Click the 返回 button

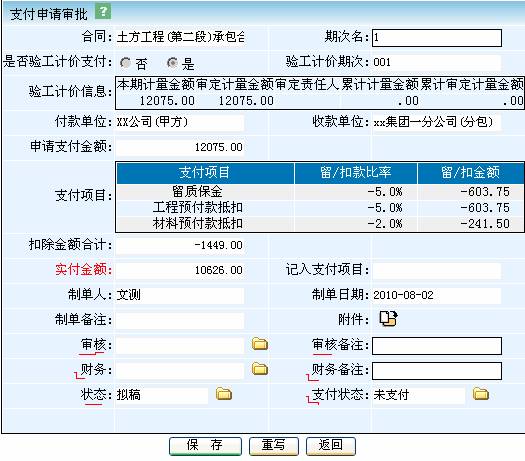(331, 446)
